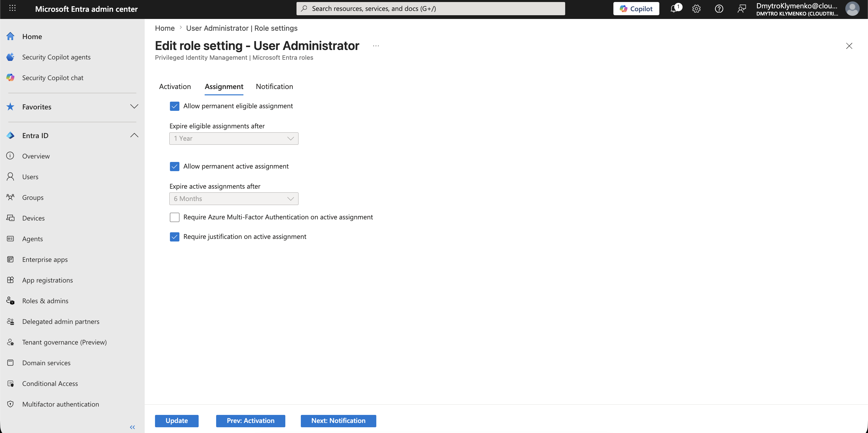Open the Roles & admins icon
Screen dimensions: 868x433
[x=10, y=301]
